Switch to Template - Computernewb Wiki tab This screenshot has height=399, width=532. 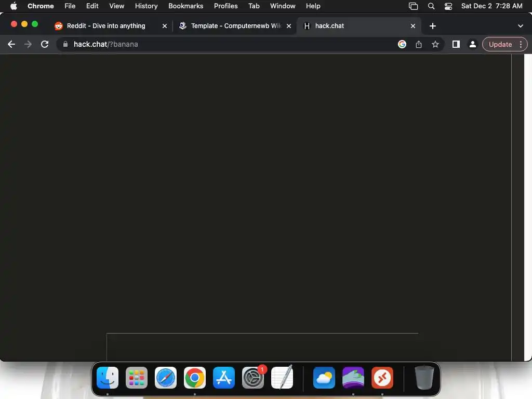tap(235, 26)
